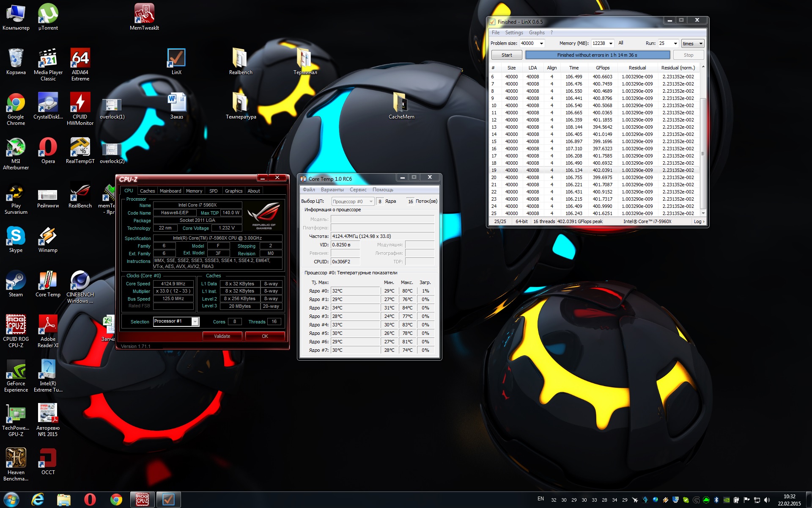Open the MemTweakIt desktop shortcut

pos(144,14)
